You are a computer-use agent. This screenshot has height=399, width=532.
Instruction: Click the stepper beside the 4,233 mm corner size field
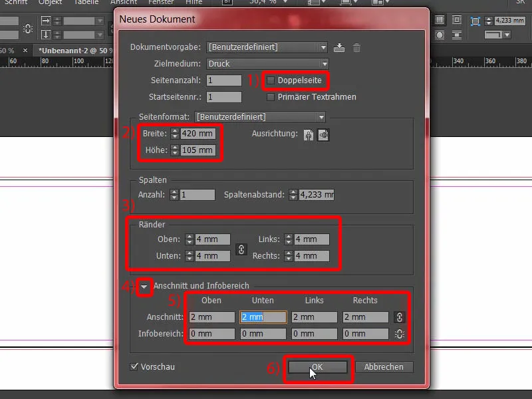[489, 21]
